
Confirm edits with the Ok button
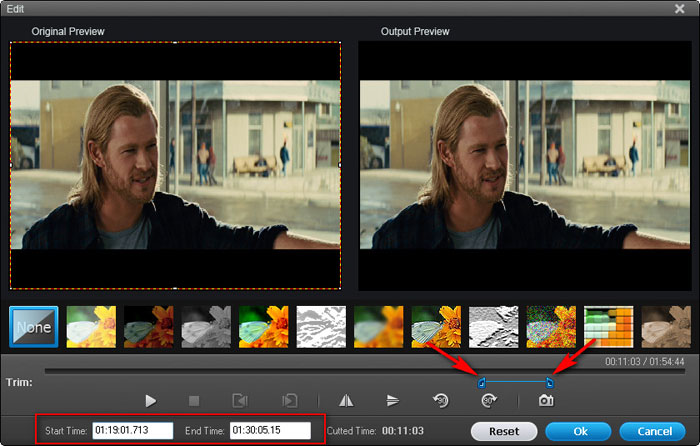tap(579, 431)
